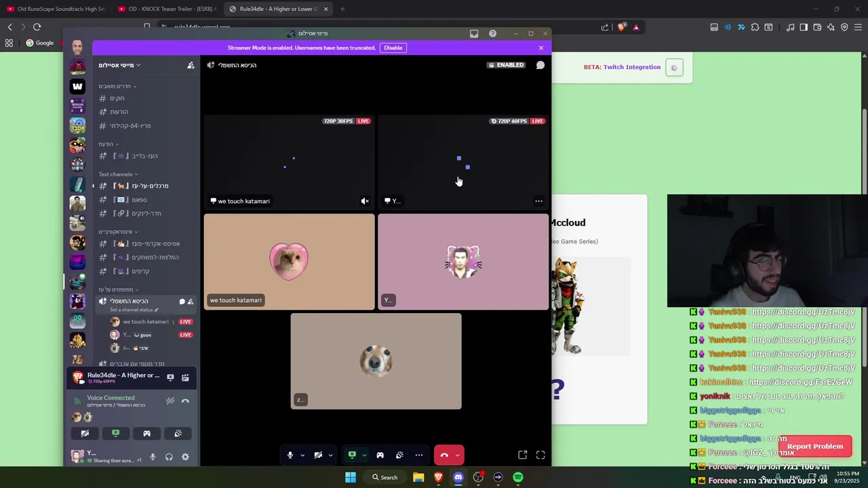Reload the page in the browser
Viewport: 868px width, 488px height.
tap(37, 27)
